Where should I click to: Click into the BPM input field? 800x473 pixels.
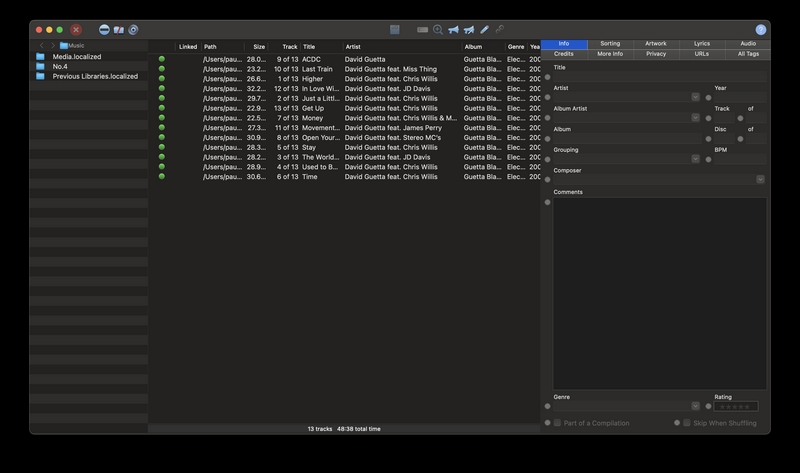click(740, 159)
